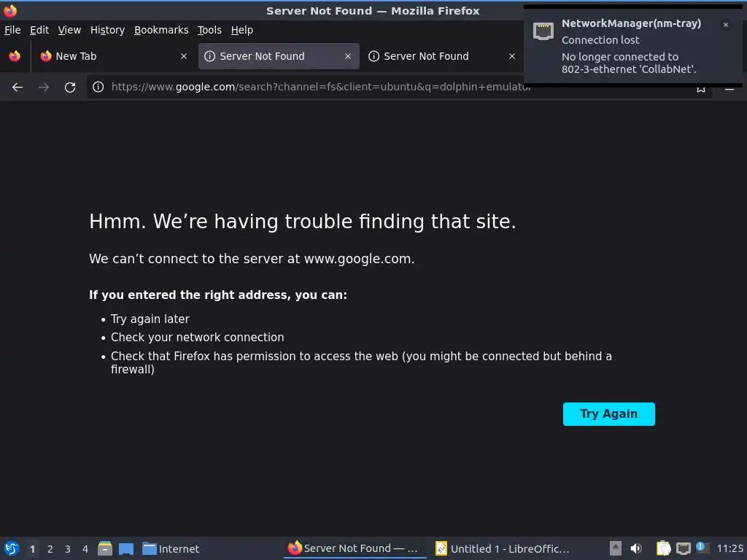Screen dimensions: 747x560
Task: Click the network icon in the notification
Action: [x=543, y=31]
